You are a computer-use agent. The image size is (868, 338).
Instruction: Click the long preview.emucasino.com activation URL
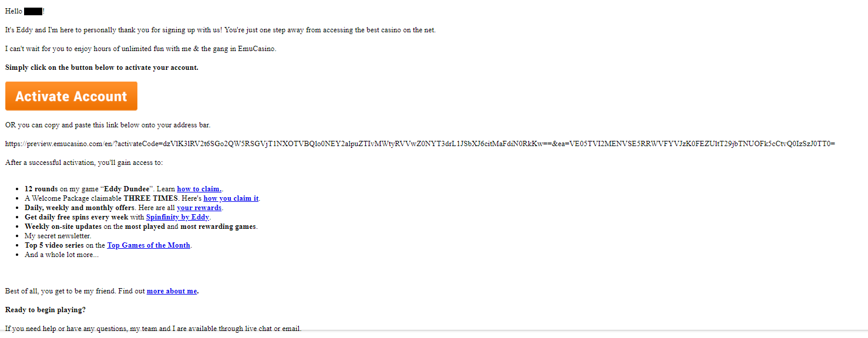click(x=420, y=144)
